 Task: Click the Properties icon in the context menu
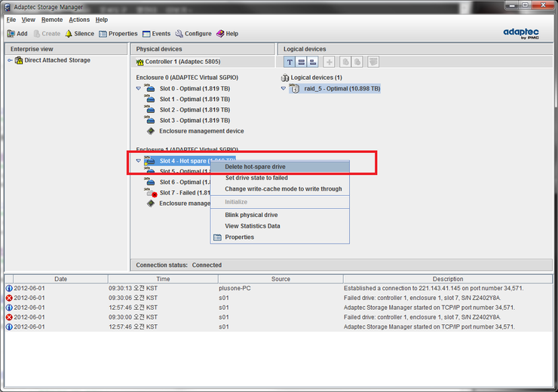[x=217, y=237]
